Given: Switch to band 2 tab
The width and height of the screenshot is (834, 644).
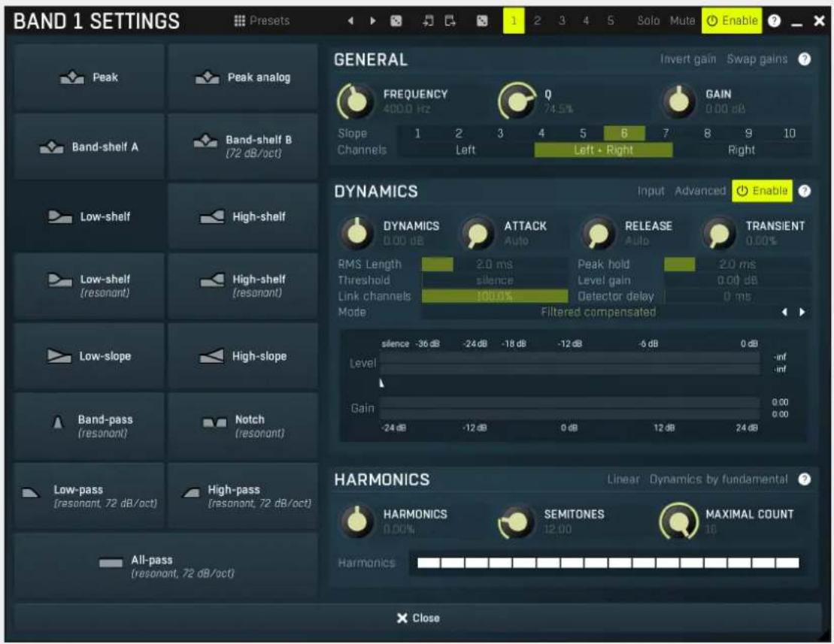Looking at the screenshot, I should [537, 21].
